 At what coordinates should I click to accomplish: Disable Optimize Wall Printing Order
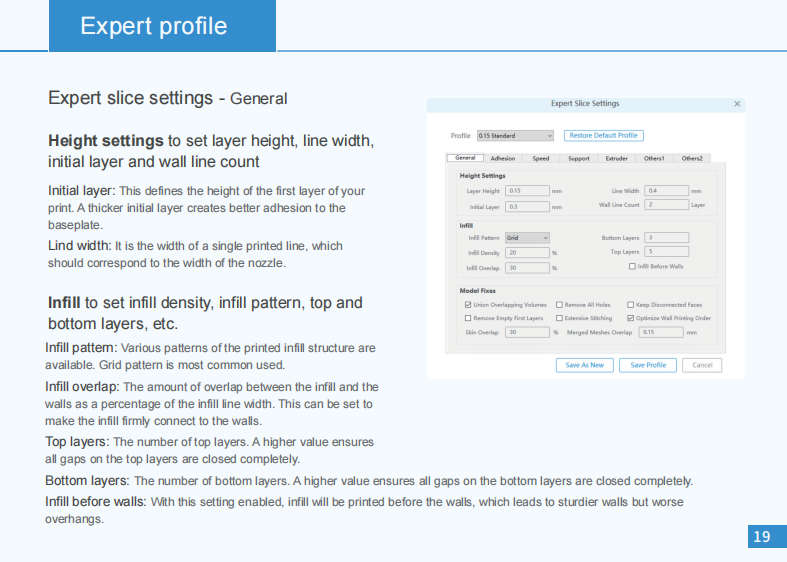click(x=632, y=318)
